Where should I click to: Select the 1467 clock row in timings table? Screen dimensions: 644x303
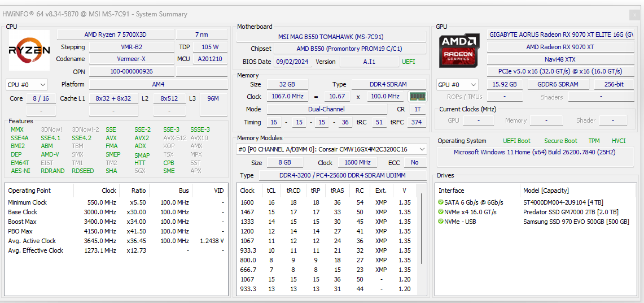click(x=328, y=212)
